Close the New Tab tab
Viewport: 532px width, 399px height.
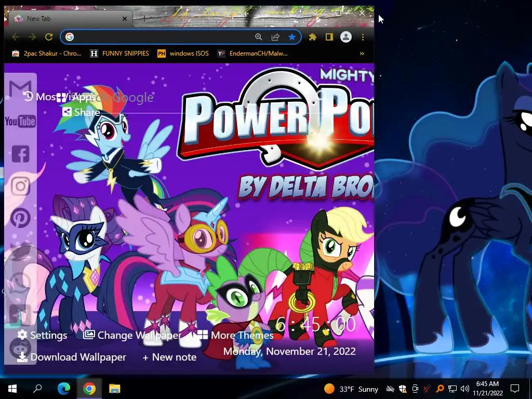(x=125, y=19)
